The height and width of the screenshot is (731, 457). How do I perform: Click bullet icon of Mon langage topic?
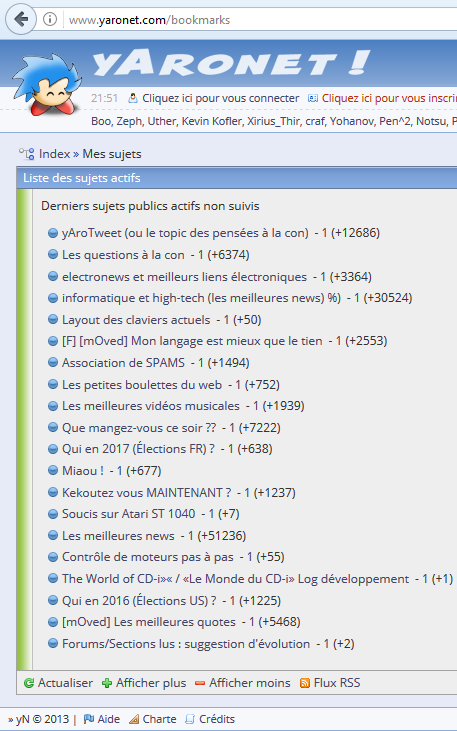53,341
